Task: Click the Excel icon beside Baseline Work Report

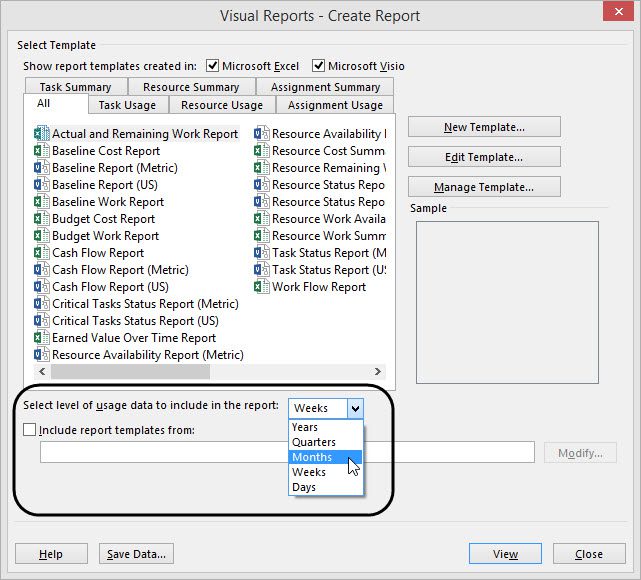Action: coord(42,202)
